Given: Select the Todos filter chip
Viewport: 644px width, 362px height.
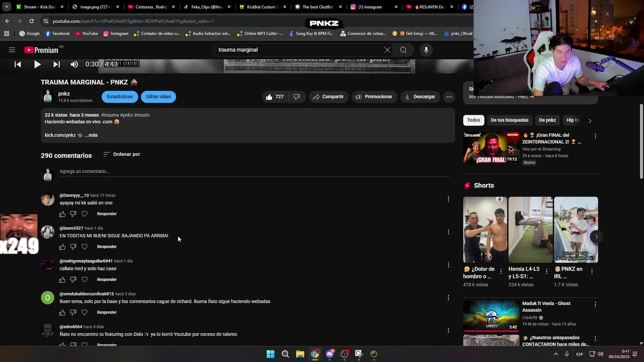Looking at the screenshot, I should point(473,120).
